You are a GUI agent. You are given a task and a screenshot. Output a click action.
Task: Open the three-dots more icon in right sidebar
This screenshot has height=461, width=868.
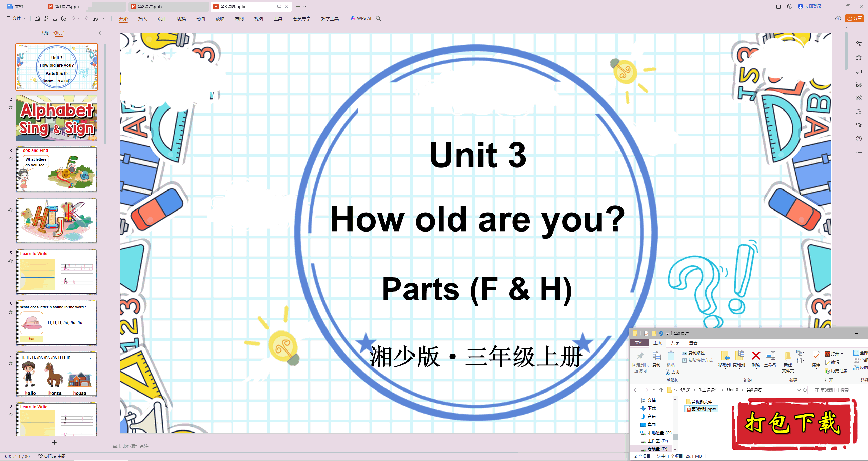coord(859,152)
